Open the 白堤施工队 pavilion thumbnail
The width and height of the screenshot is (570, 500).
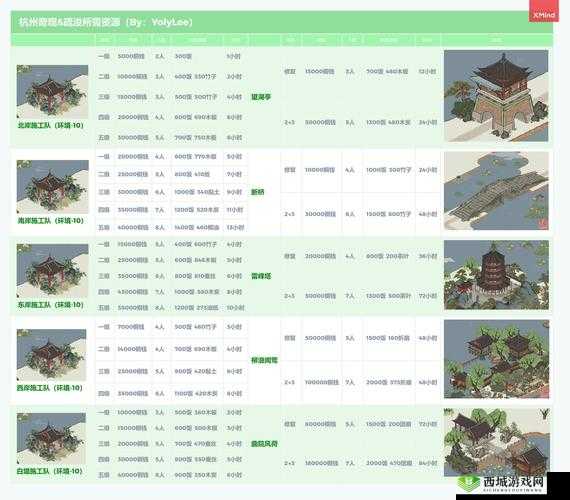pos(51,438)
